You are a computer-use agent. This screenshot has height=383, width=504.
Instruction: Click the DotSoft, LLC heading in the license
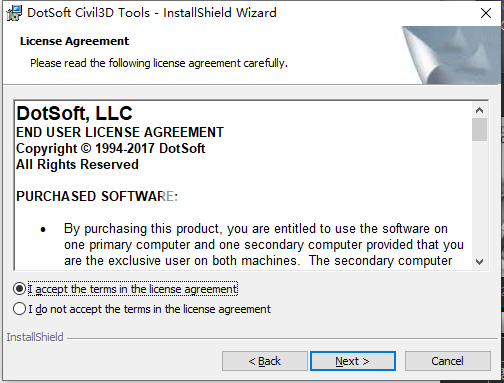[x=74, y=113]
